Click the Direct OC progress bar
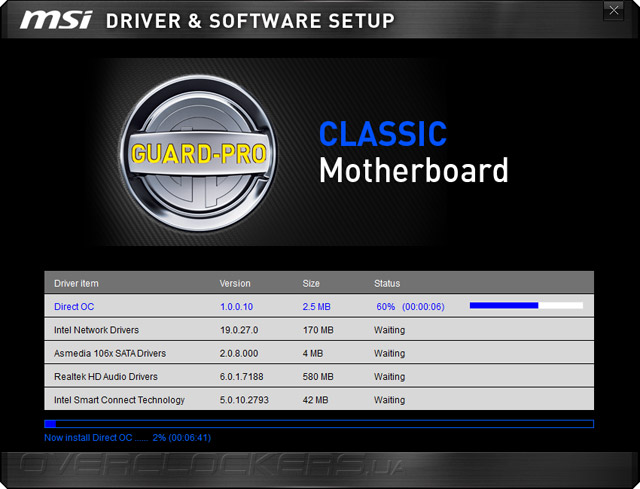The image size is (640, 489). 526,306
